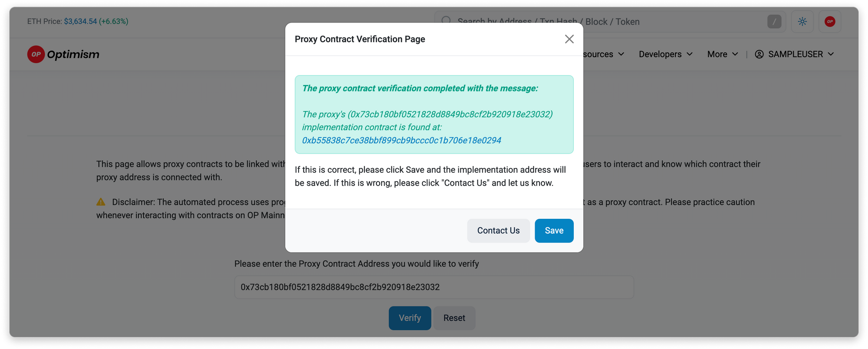
Task: Close the Proxy Contract Verification dialog
Action: pyautogui.click(x=569, y=39)
